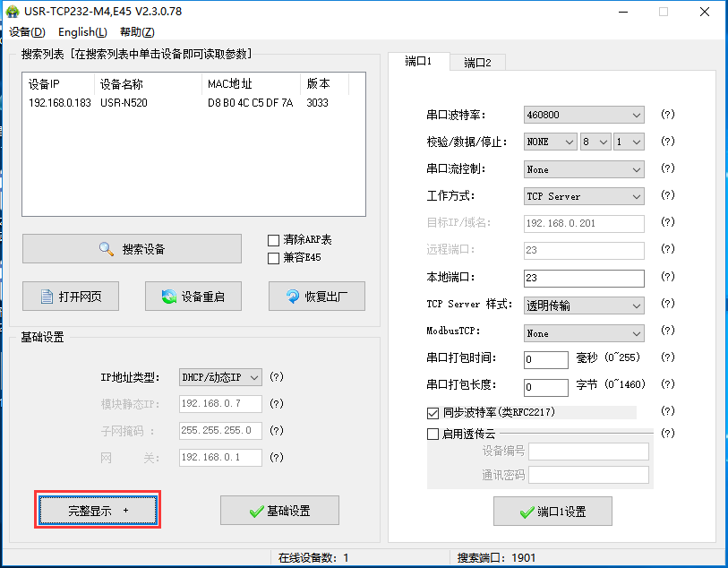
Task: Click the 恢复出厂 factory reset icon
Action: [x=291, y=296]
